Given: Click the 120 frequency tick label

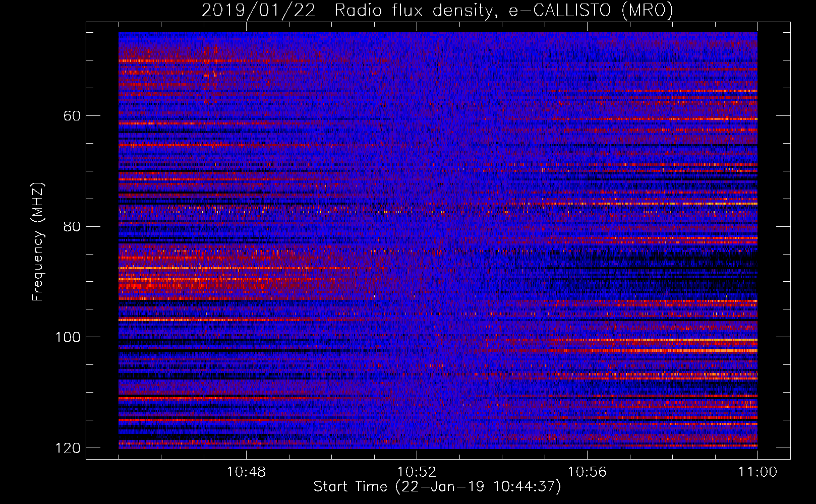Looking at the screenshot, I should (68, 448).
